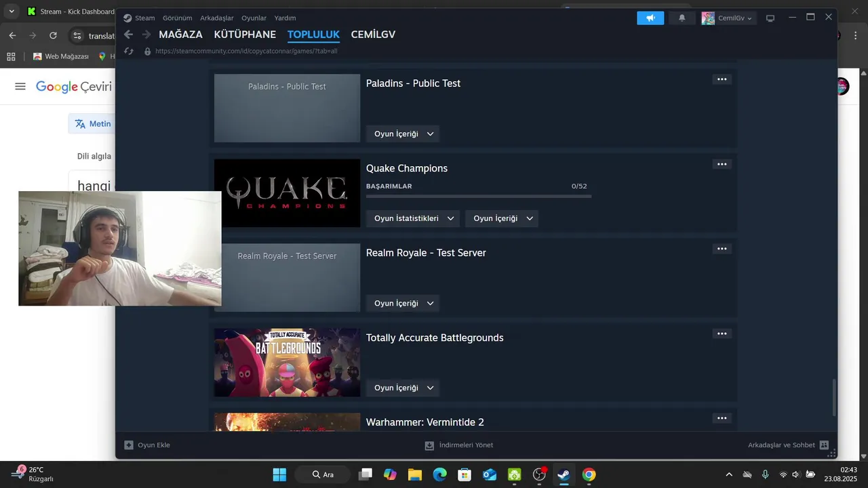Image resolution: width=868 pixels, height=488 pixels.
Task: Expand Oyun İçeriği for Quake Champions
Action: [x=502, y=218]
